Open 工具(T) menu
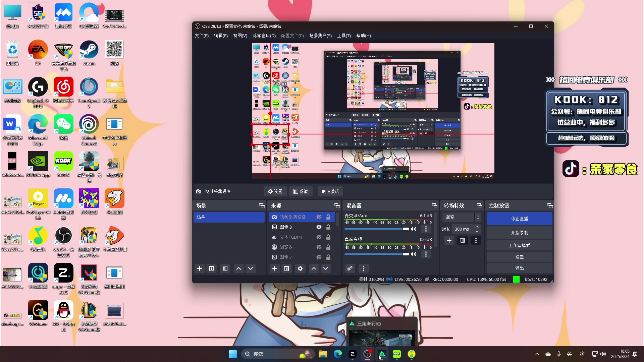 [344, 36]
